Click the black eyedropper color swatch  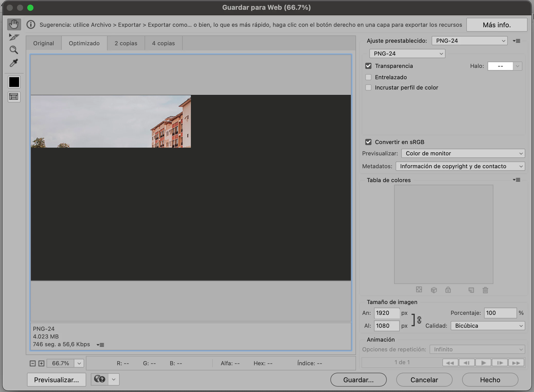pyautogui.click(x=14, y=82)
